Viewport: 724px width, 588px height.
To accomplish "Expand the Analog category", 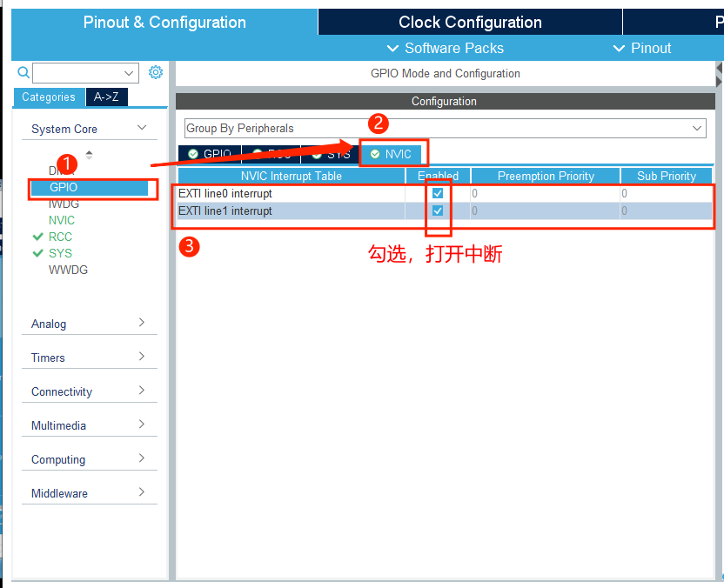I will 142,323.
